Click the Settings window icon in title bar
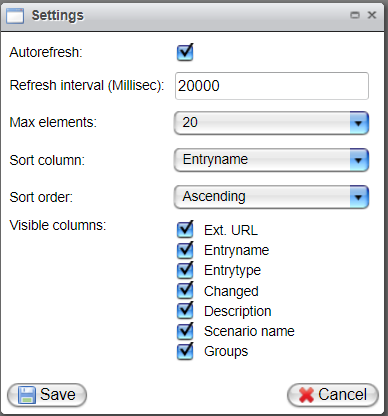 coord(15,16)
